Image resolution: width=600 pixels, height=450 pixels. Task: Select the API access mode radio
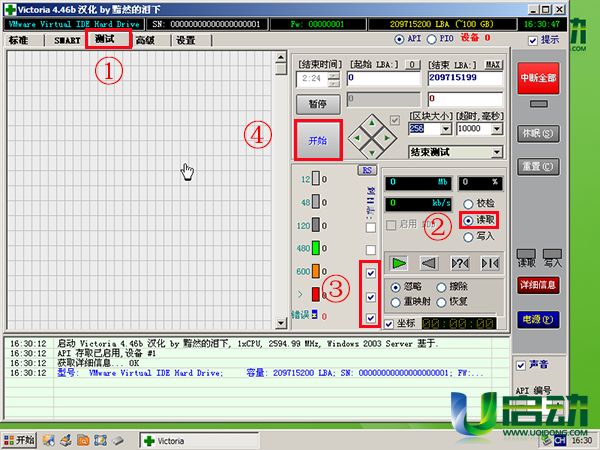pyautogui.click(x=399, y=39)
